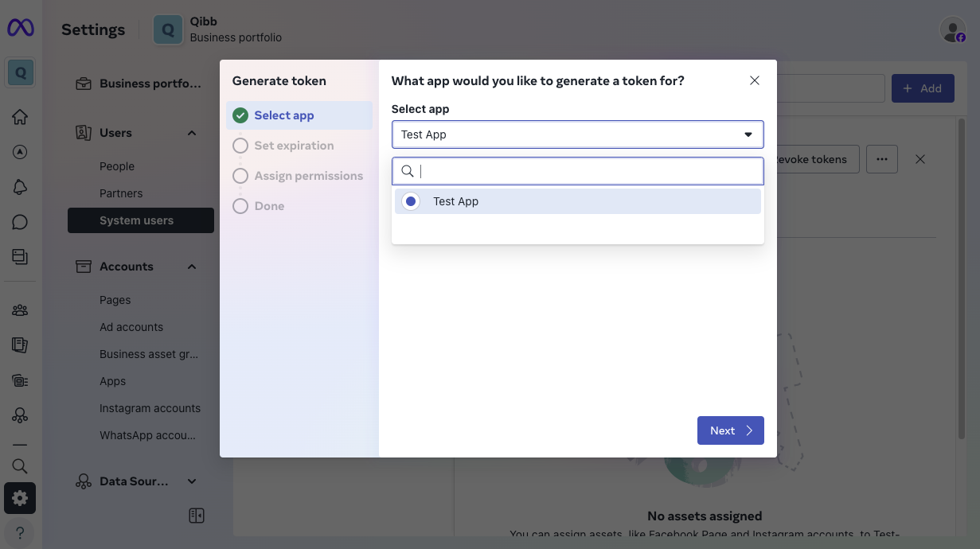Open the Select app dropdown showing Test App

[x=577, y=134]
